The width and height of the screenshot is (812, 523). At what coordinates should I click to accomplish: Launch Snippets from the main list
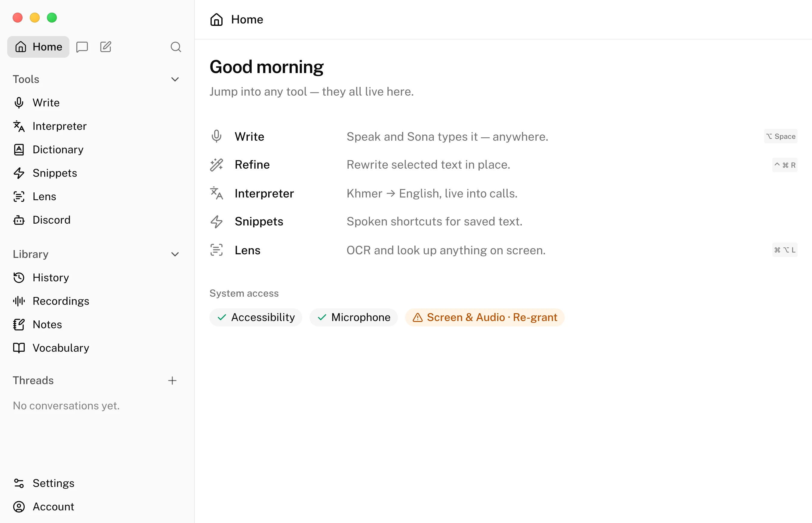[503, 222]
